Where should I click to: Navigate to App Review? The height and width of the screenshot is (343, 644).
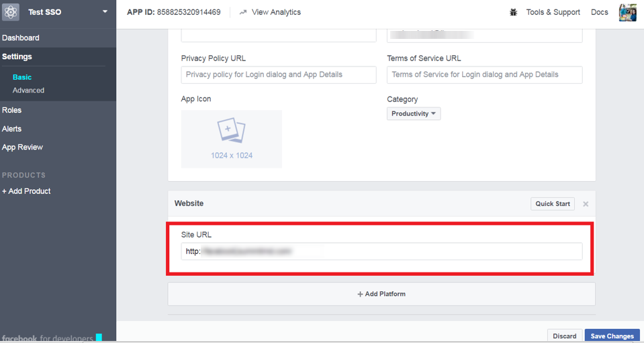23,148
